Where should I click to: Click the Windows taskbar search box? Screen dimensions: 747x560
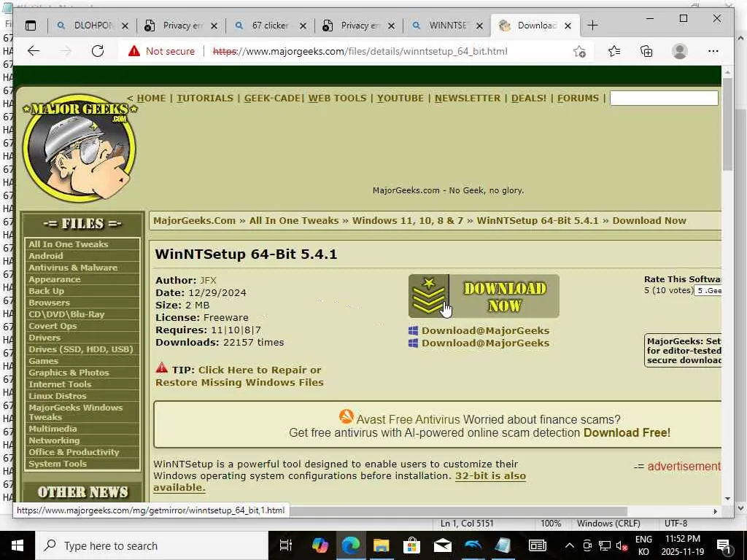pyautogui.click(x=151, y=545)
